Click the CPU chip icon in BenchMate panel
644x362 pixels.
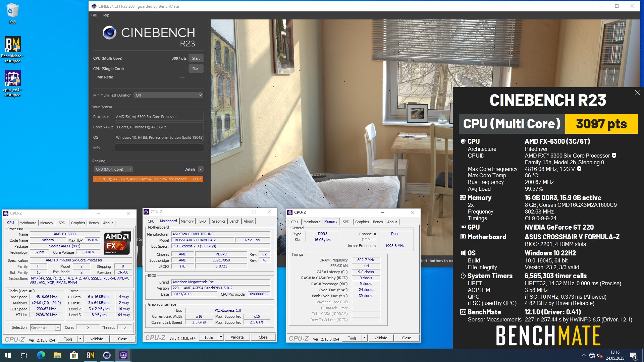click(463, 141)
